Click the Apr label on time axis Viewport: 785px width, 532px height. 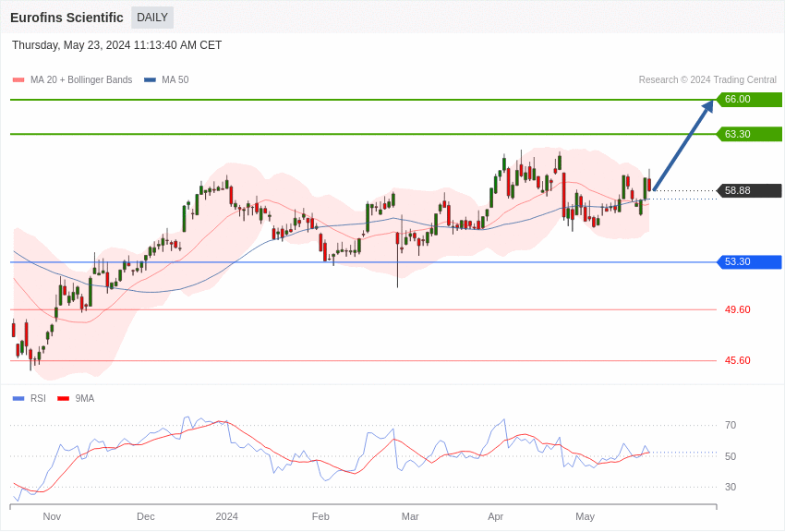(x=496, y=516)
